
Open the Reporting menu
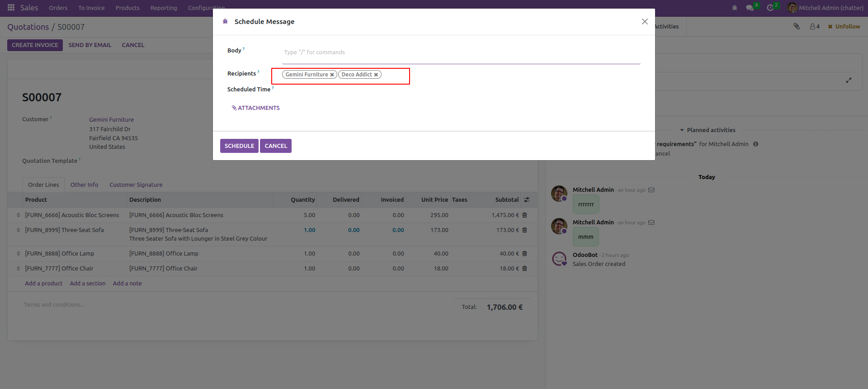(164, 8)
